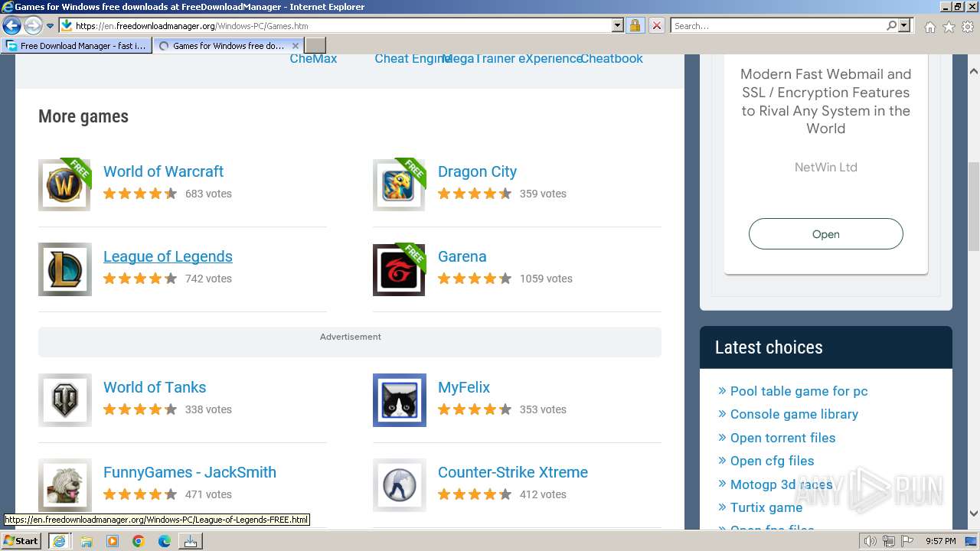
Task: Open the Tools gear icon
Action: click(968, 27)
